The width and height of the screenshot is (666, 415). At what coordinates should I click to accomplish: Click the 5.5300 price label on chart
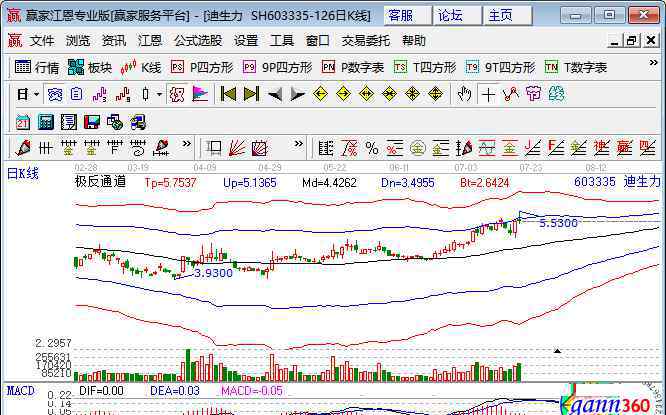[x=558, y=223]
